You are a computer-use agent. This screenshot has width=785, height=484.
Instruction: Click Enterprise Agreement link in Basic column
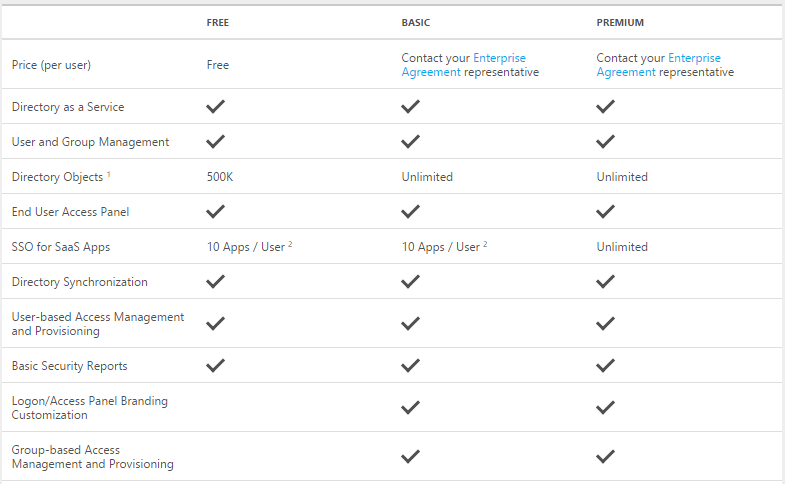pos(464,65)
